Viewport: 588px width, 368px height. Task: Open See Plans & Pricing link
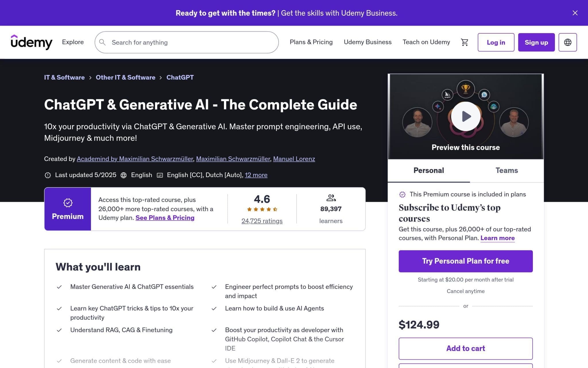click(x=165, y=218)
